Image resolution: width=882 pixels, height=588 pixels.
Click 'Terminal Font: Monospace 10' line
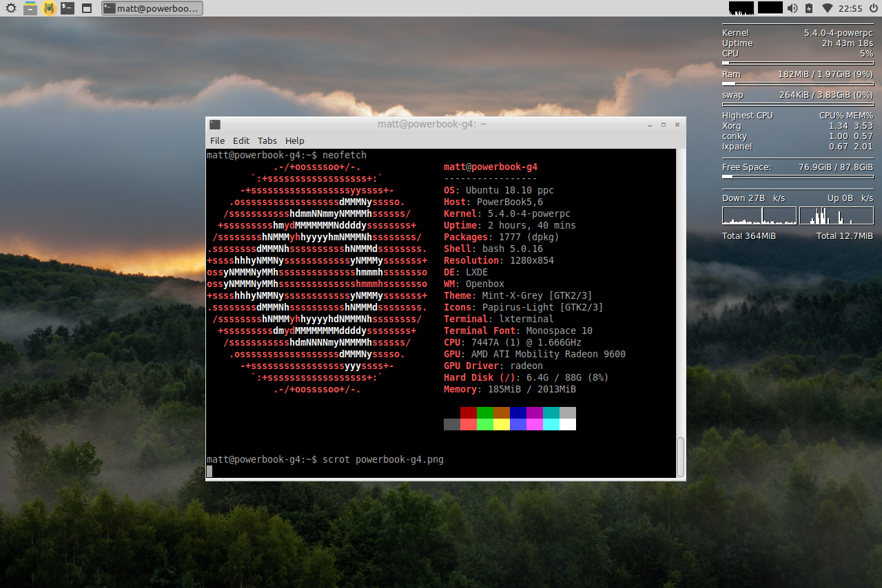click(x=518, y=331)
